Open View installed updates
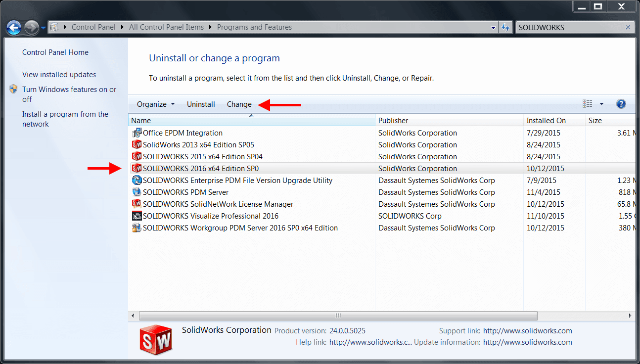The width and height of the screenshot is (640, 364). pyautogui.click(x=58, y=74)
